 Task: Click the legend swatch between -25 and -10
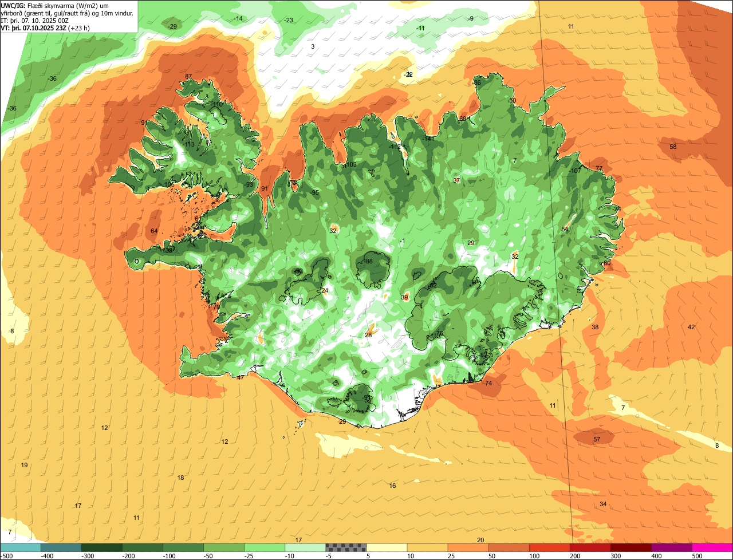[x=264, y=547]
